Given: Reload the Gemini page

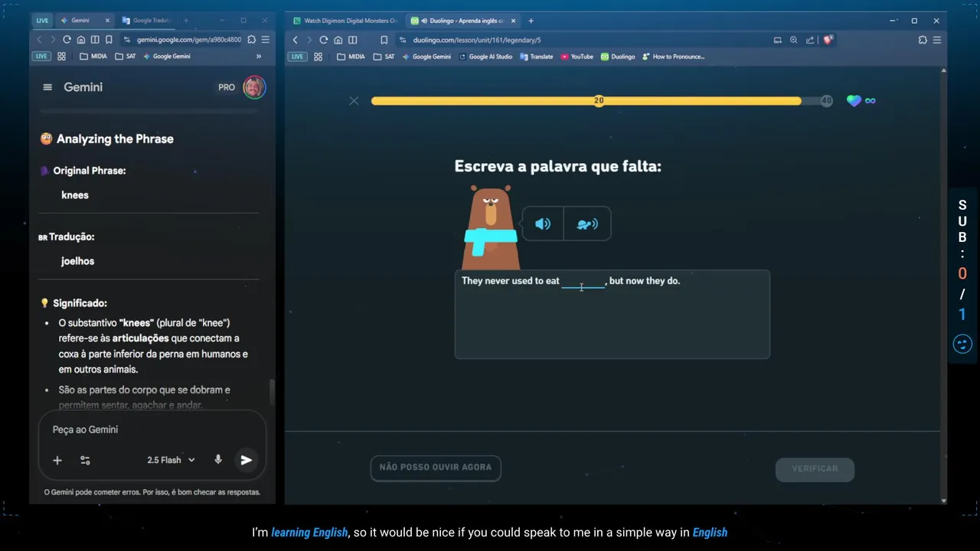Looking at the screenshot, I should coord(67,40).
